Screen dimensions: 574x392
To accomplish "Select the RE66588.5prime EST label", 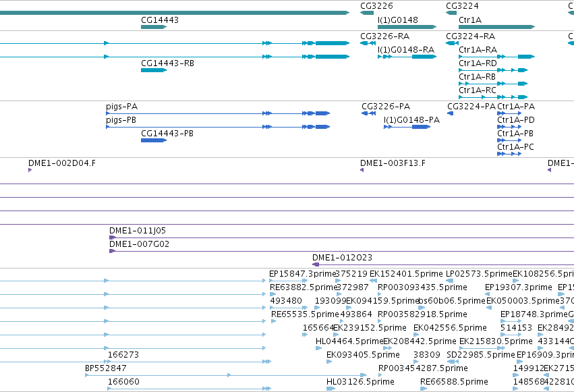I will coord(454,382).
